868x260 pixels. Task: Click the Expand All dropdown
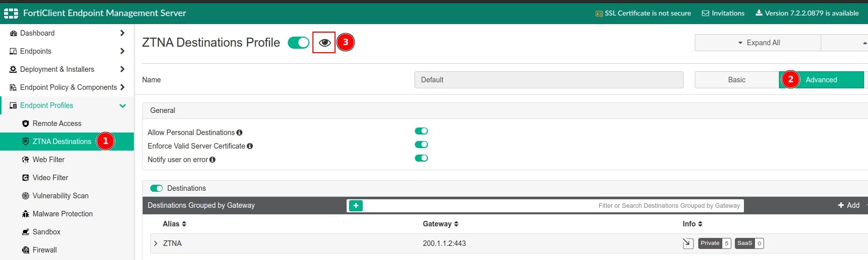(x=758, y=43)
